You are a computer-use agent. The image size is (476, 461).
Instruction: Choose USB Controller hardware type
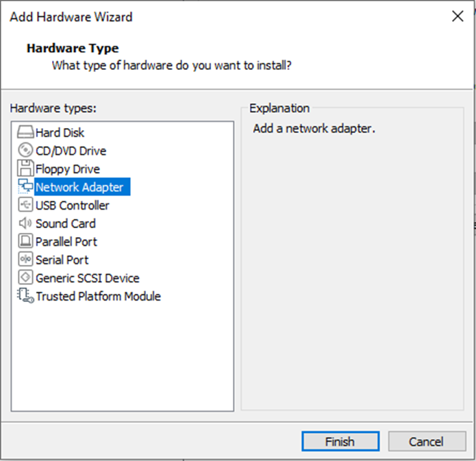tap(72, 205)
